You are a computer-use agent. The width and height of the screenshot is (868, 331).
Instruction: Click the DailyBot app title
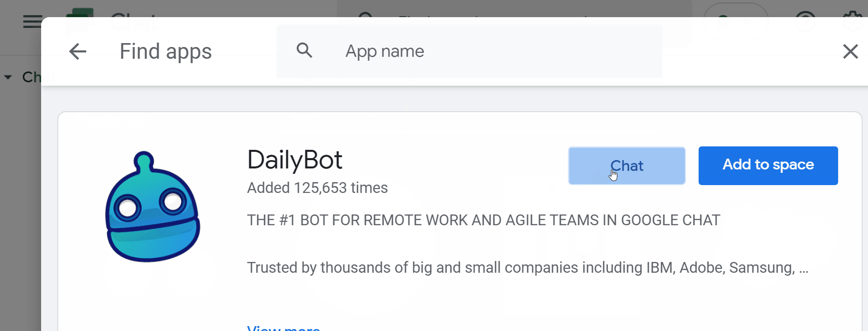(x=295, y=160)
